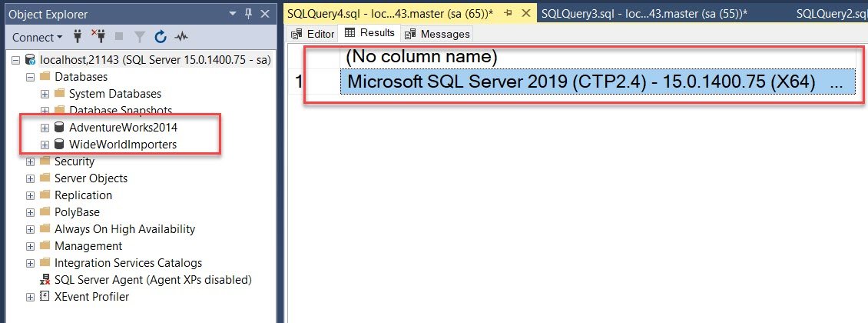Image resolution: width=868 pixels, height=323 pixels.
Task: Select the Databases folder label
Action: click(x=81, y=76)
